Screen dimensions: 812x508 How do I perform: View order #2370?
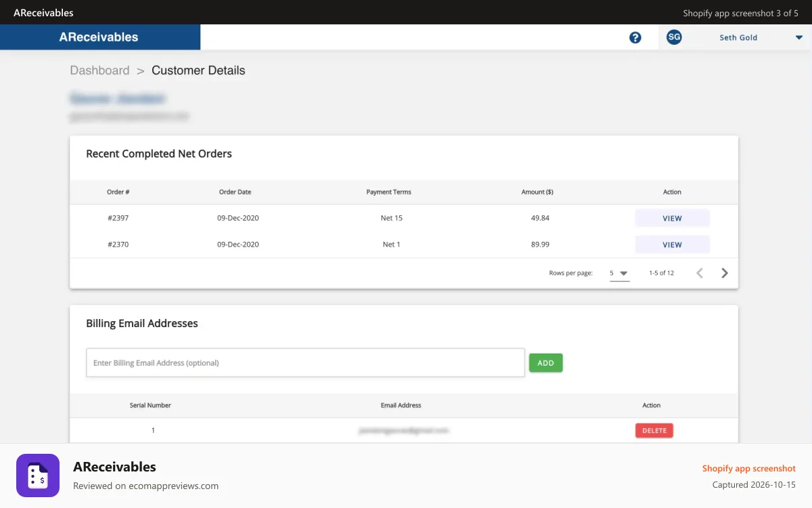coord(672,245)
